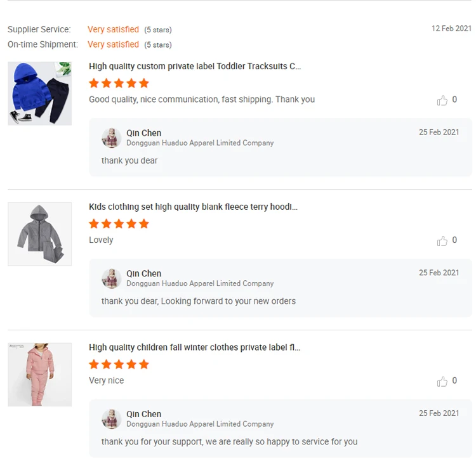The width and height of the screenshot is (476, 473).
Task: Click Supplier Service "Very satisfied" rating text
Action: click(113, 30)
